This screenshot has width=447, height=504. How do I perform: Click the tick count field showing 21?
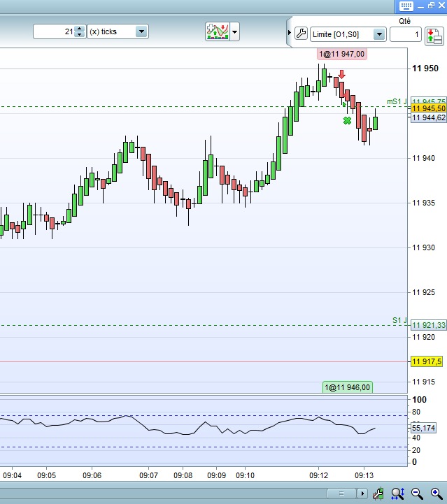click(55, 31)
